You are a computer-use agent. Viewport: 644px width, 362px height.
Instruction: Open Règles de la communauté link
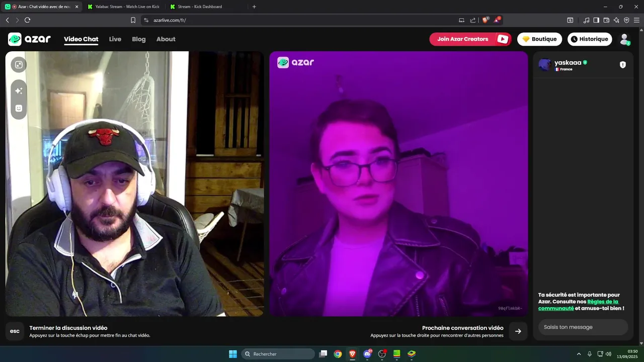[579, 305]
